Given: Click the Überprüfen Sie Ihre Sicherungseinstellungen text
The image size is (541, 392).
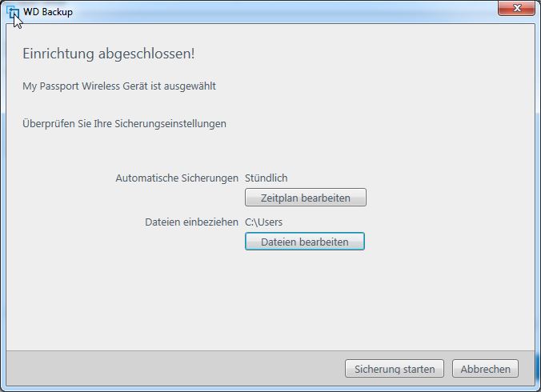Looking at the screenshot, I should coord(124,124).
